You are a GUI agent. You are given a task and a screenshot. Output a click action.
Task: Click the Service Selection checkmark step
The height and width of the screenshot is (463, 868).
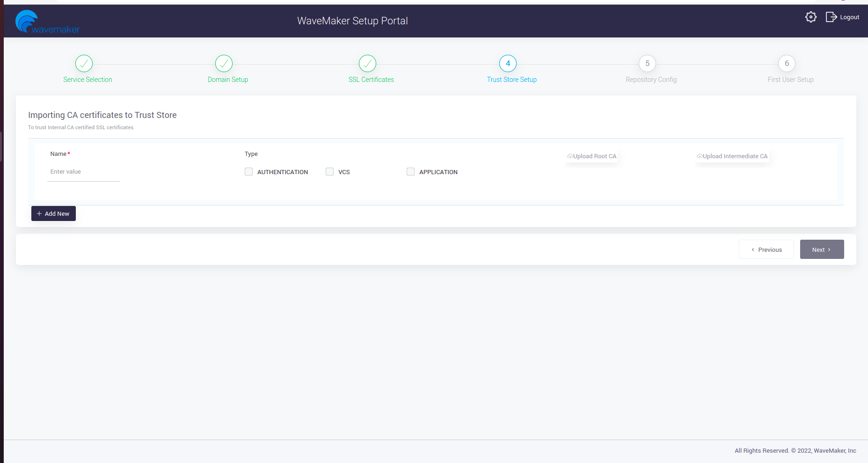[84, 64]
